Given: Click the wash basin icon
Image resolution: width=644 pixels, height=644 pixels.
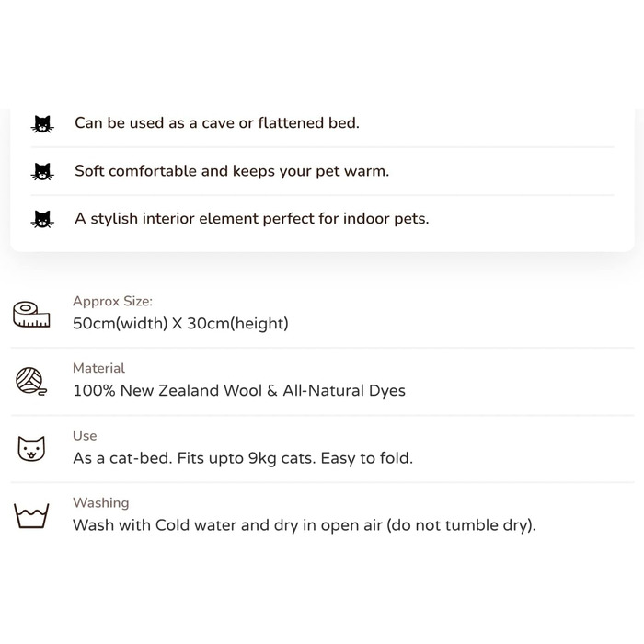Looking at the screenshot, I should (31, 515).
